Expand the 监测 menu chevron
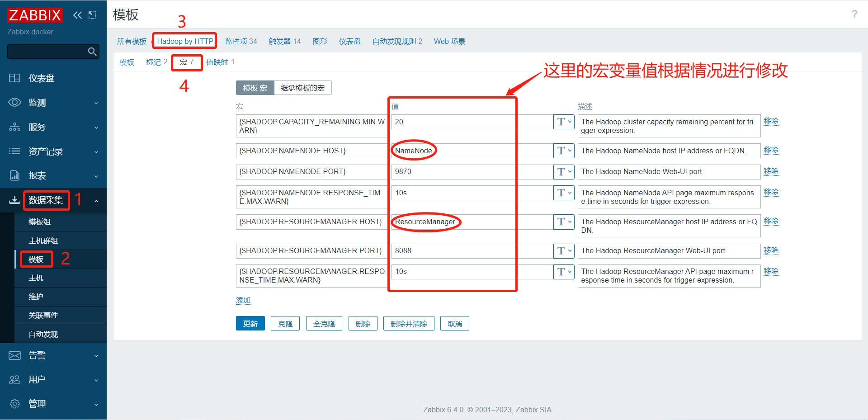The image size is (868, 420). point(96,103)
